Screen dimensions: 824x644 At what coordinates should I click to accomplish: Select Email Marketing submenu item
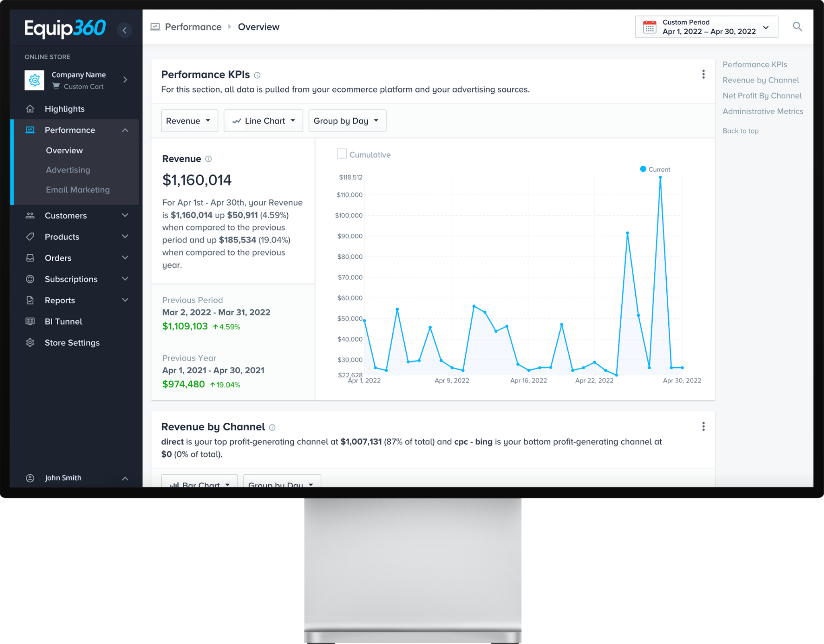tap(78, 190)
